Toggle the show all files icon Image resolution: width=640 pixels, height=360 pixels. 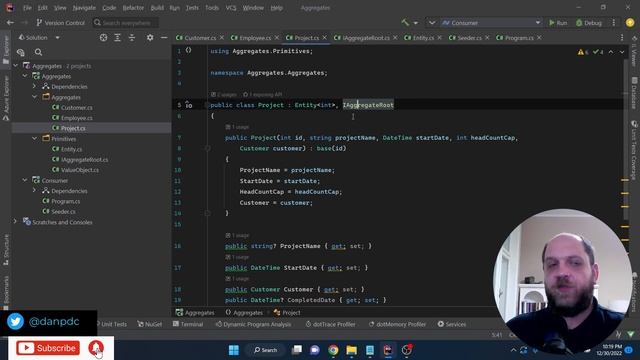(x=21, y=52)
